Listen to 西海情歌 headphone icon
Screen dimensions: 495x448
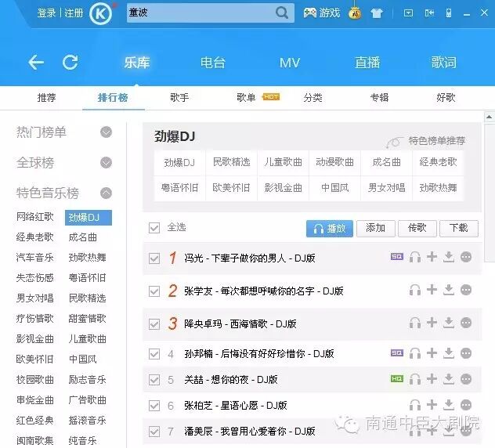[x=415, y=323]
